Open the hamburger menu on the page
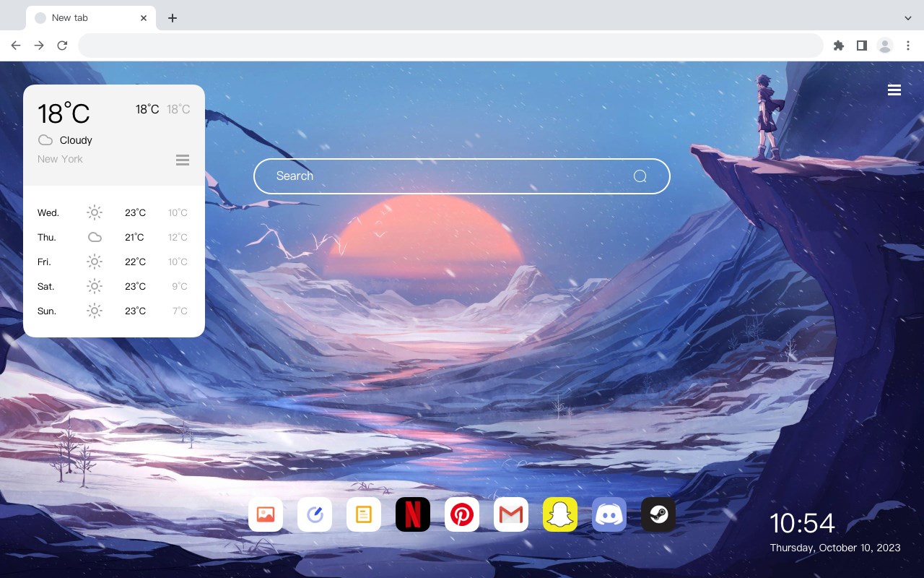The height and width of the screenshot is (578, 924). [894, 90]
